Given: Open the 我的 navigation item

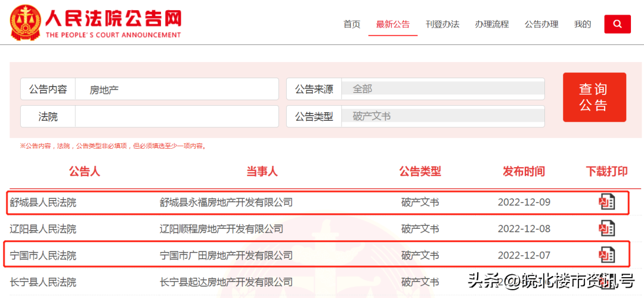Looking at the screenshot, I should 583,24.
